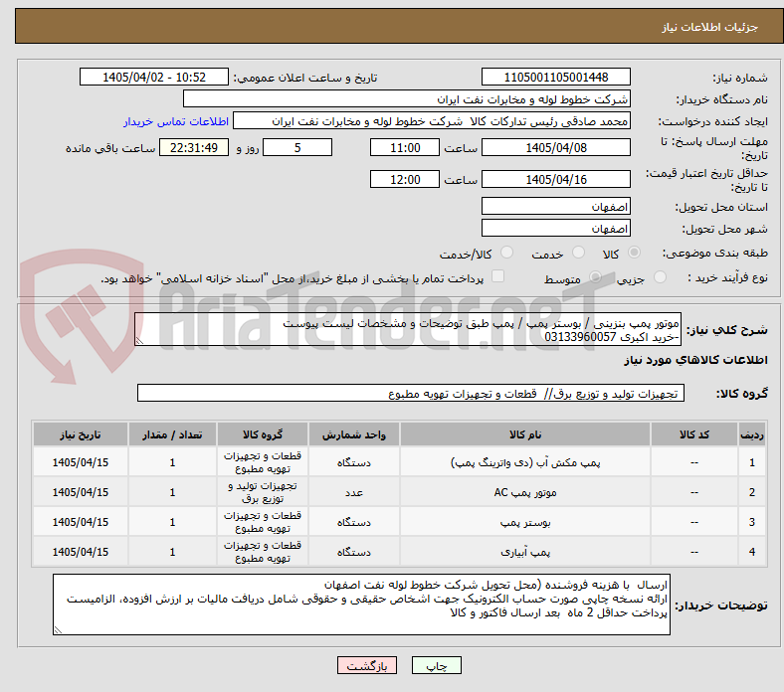The image size is (784, 692).
Task: Click the buyer organization name field
Action: point(407,99)
